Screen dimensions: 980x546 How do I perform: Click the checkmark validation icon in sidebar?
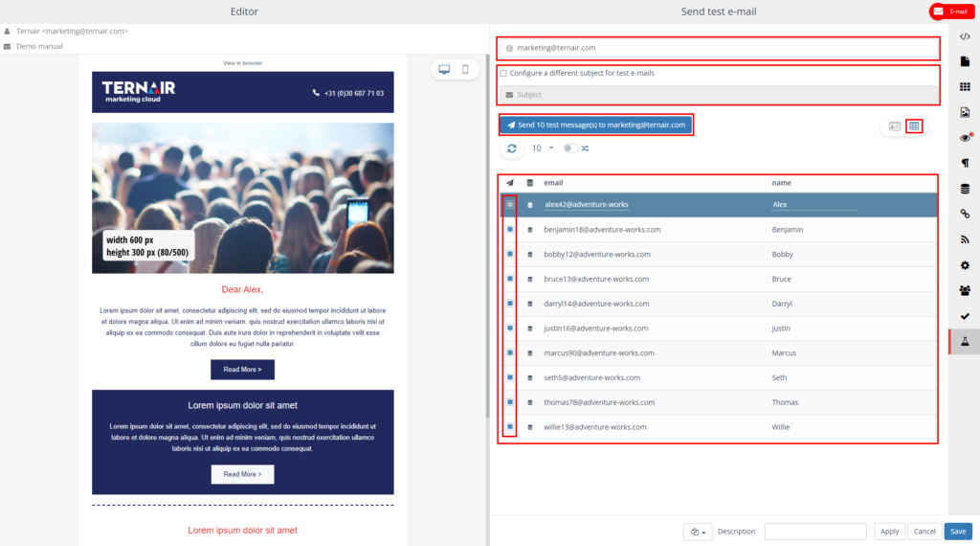coord(965,316)
